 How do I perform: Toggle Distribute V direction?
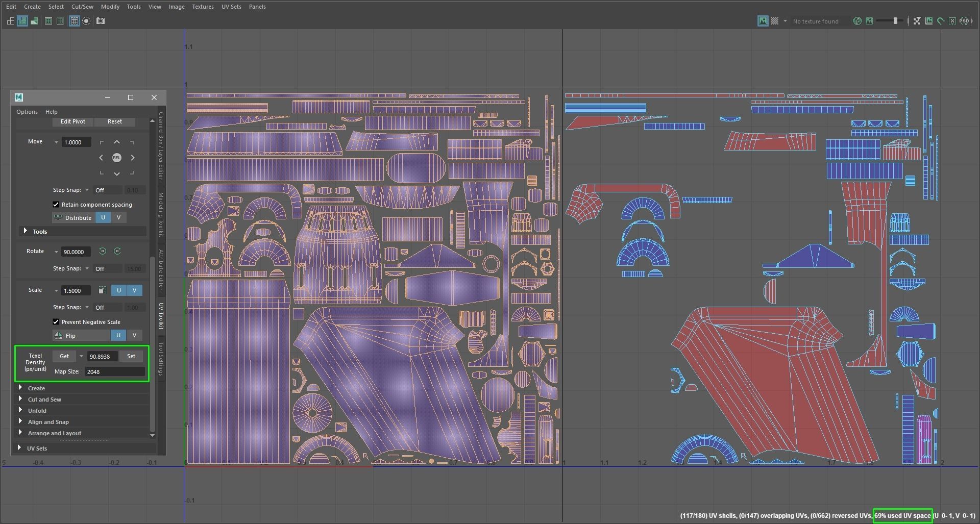pyautogui.click(x=119, y=217)
